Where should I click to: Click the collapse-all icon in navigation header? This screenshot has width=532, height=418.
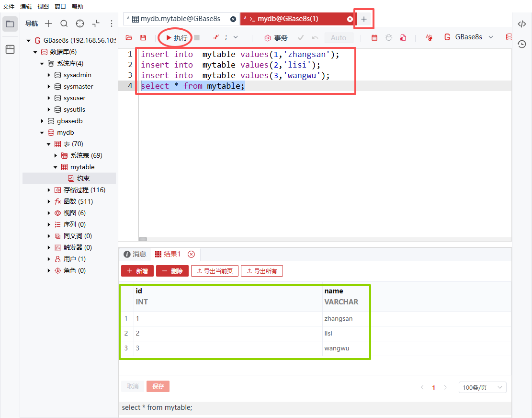[x=96, y=23]
